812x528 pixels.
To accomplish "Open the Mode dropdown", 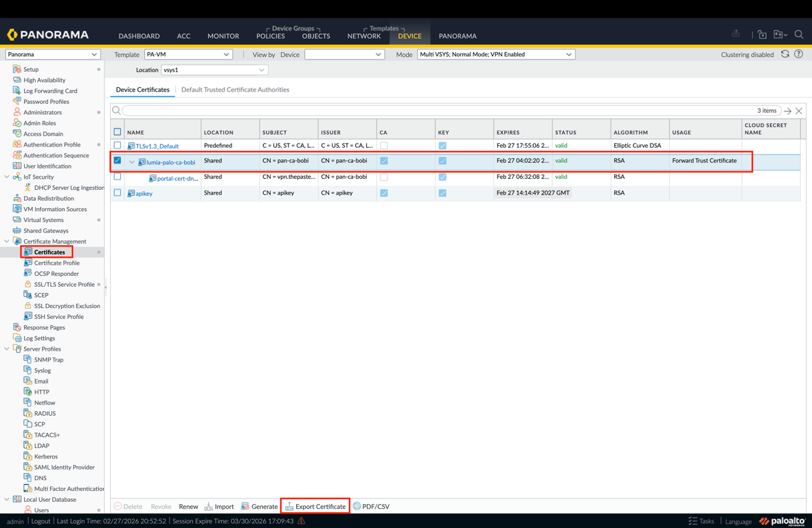I will point(496,54).
